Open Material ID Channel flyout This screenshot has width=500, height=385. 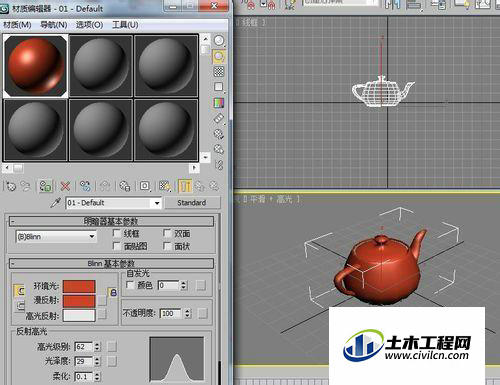(x=145, y=186)
